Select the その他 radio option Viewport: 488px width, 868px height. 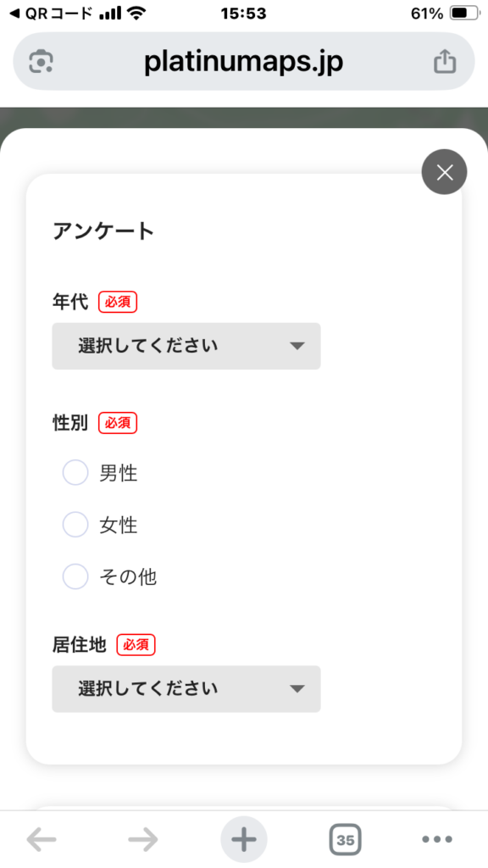(x=75, y=576)
